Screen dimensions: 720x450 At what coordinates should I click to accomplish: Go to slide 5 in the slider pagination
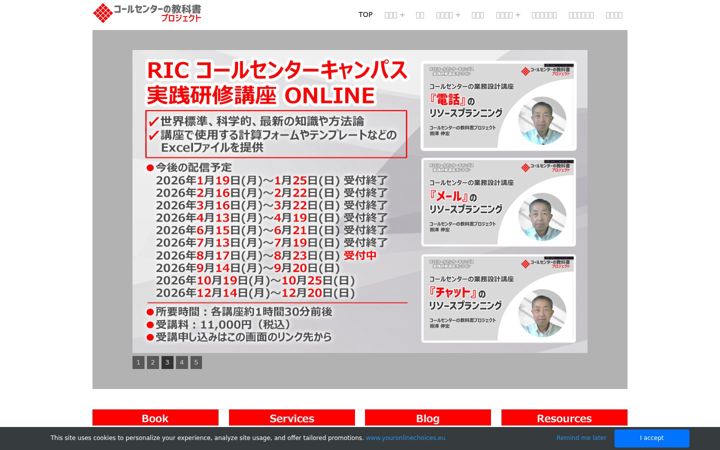pos(196,362)
